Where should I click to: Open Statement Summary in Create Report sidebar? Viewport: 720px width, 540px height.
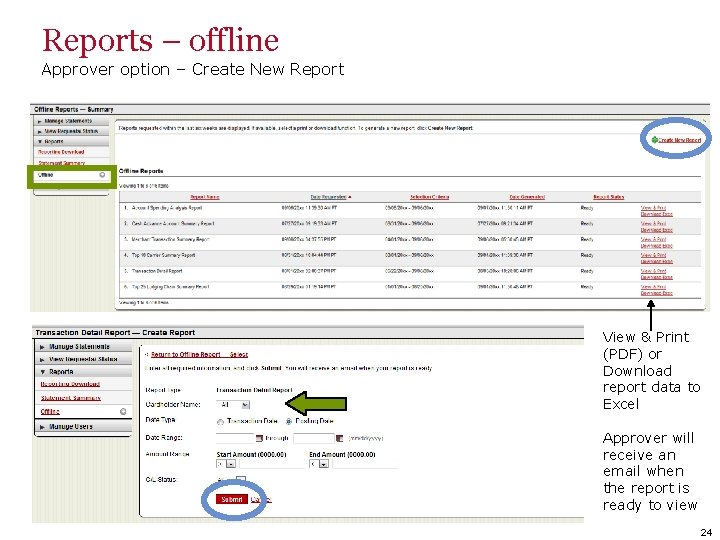tap(71, 398)
